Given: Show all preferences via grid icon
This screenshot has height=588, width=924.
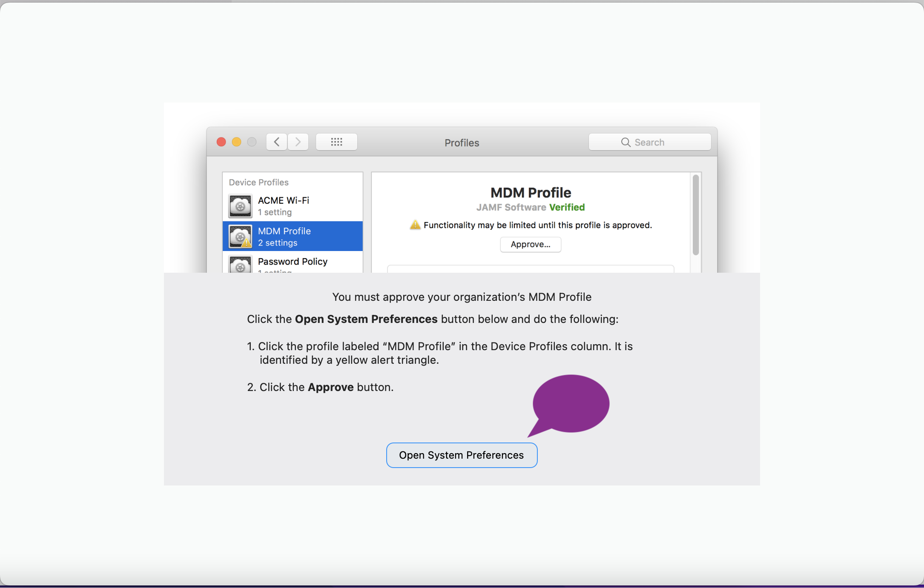Looking at the screenshot, I should [336, 142].
